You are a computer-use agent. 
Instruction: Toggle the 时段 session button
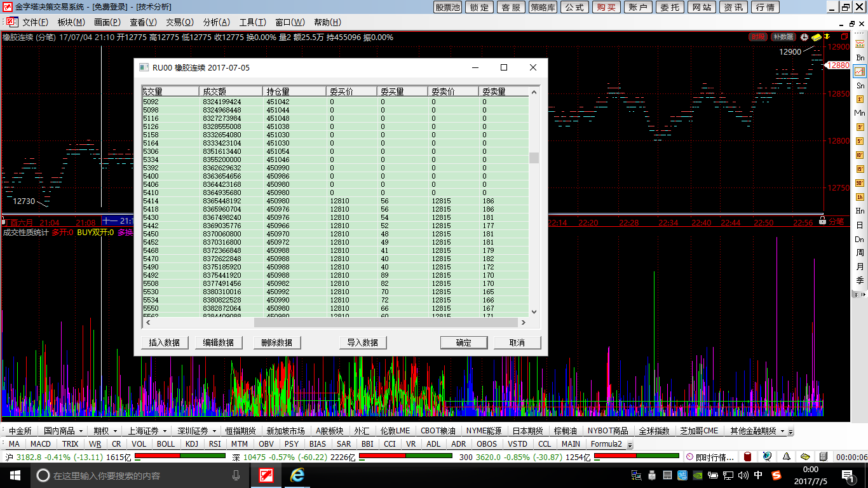click(x=758, y=37)
